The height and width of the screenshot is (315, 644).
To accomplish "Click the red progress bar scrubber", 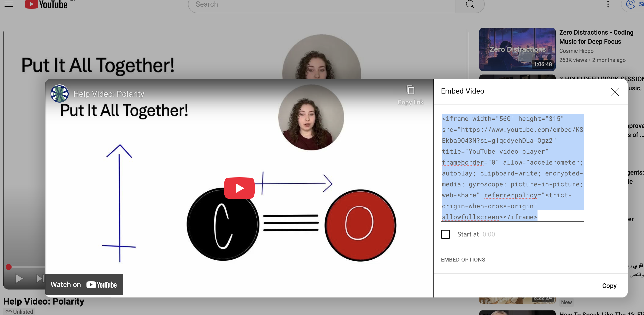I will [x=9, y=267].
